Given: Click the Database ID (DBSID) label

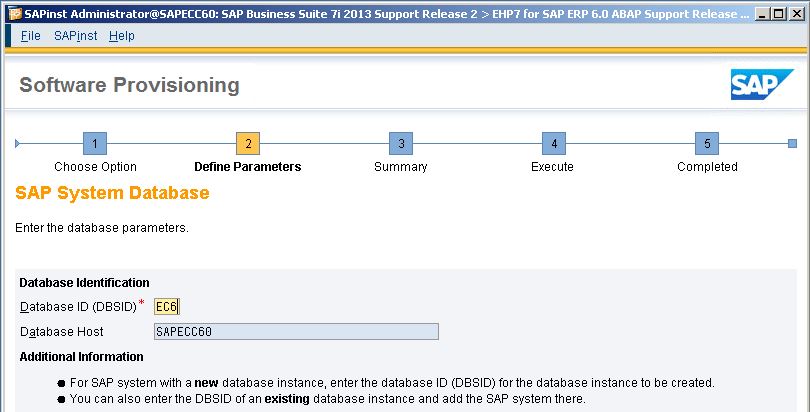Looking at the screenshot, I should (x=78, y=307).
